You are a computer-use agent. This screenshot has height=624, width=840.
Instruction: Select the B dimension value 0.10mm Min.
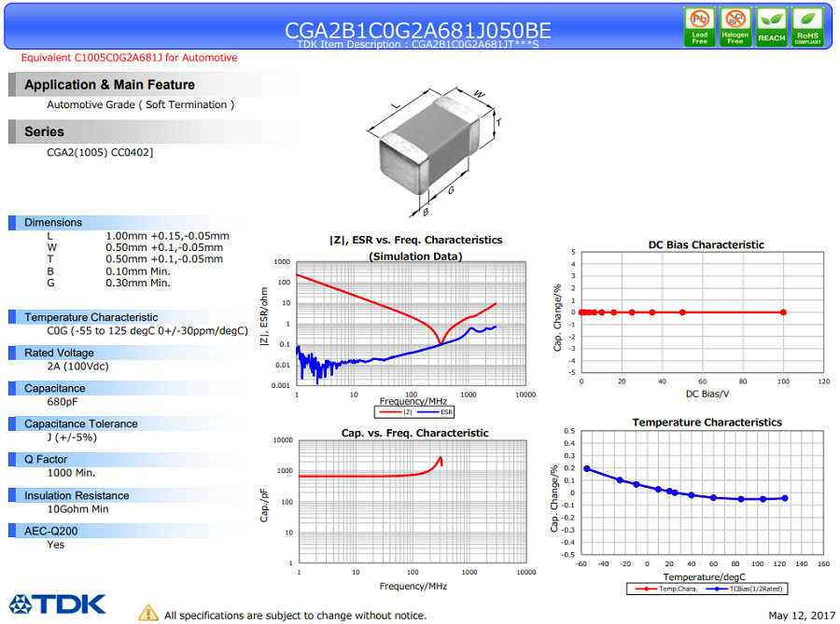(x=138, y=271)
